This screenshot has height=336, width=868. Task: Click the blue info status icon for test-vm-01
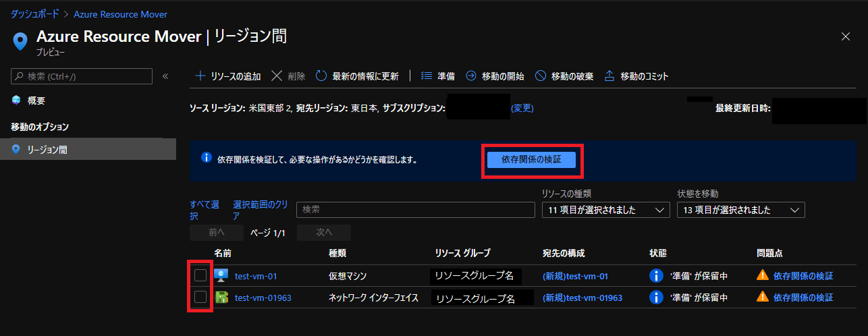[655, 276]
